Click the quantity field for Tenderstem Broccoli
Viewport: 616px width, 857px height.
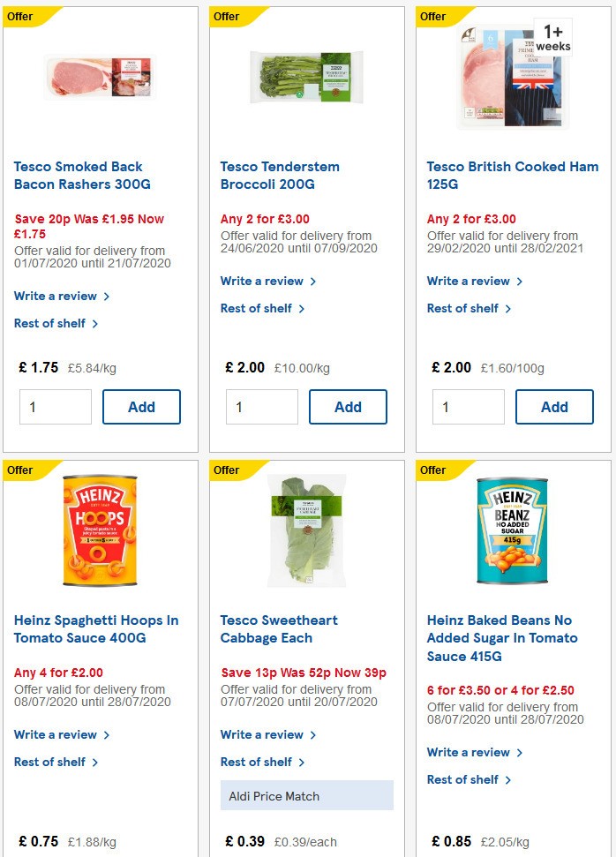[261, 407]
